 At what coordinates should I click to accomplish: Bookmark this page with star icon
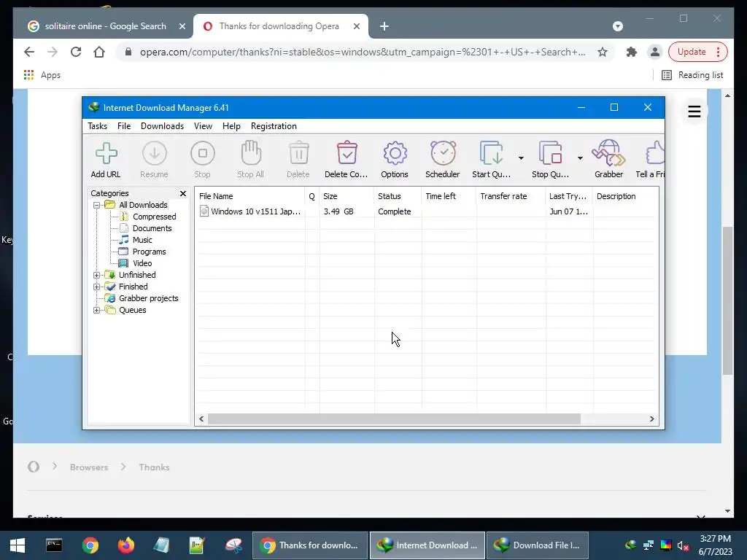[603, 52]
